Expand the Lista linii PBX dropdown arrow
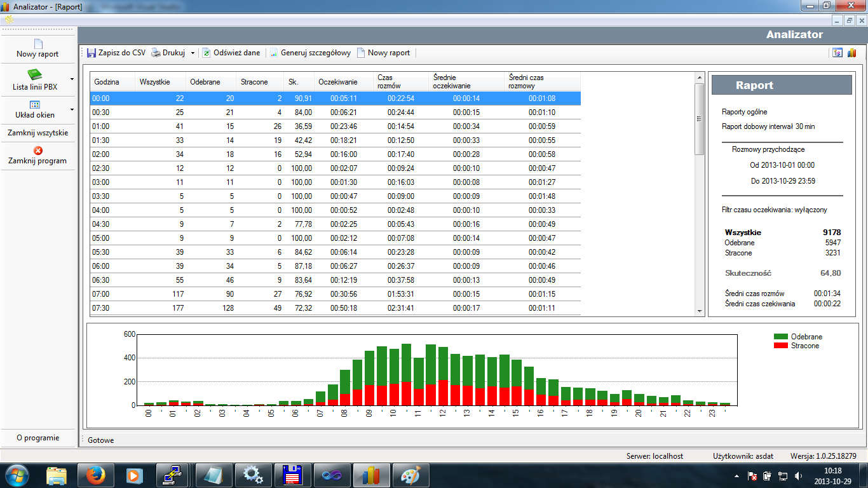 (x=72, y=79)
